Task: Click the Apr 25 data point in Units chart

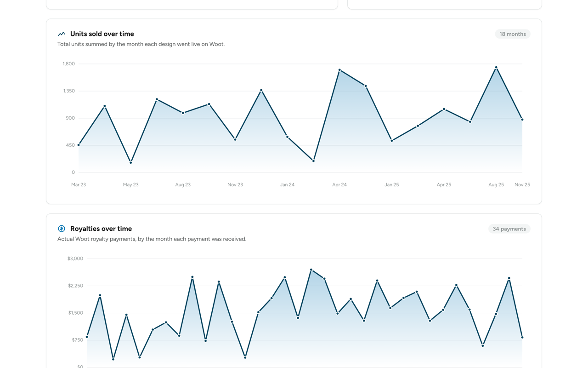Action: click(444, 109)
